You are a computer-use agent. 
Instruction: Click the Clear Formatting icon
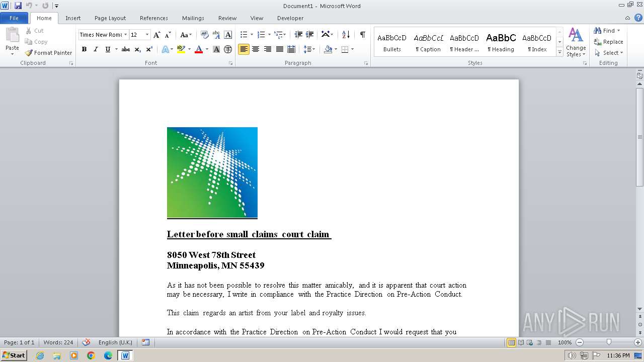[204, 35]
